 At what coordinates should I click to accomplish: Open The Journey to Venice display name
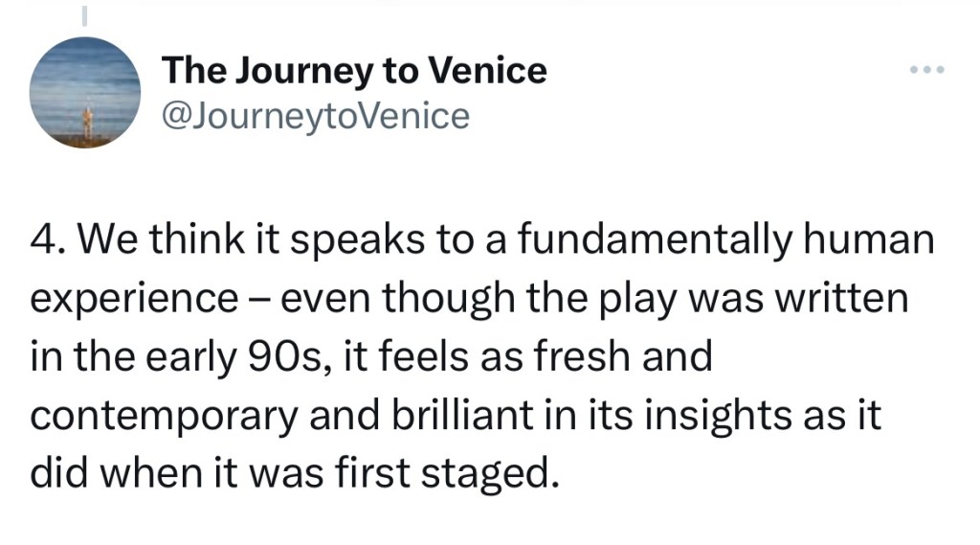[x=354, y=70]
